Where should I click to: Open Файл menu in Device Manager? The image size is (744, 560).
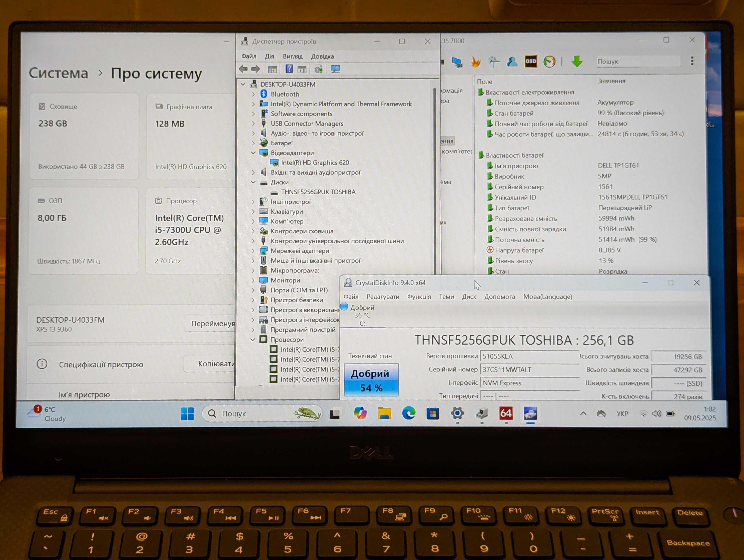(x=249, y=56)
